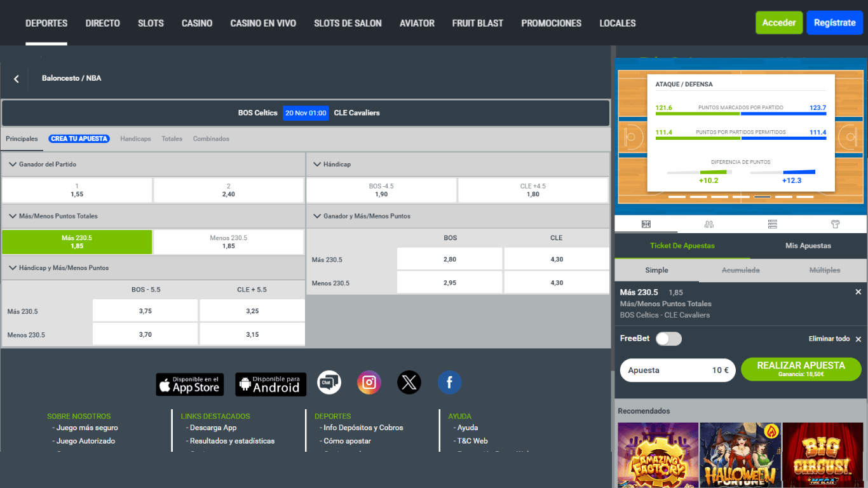Collapse the Hándicap market section
This screenshot has width=868, height=488.
[x=317, y=165]
